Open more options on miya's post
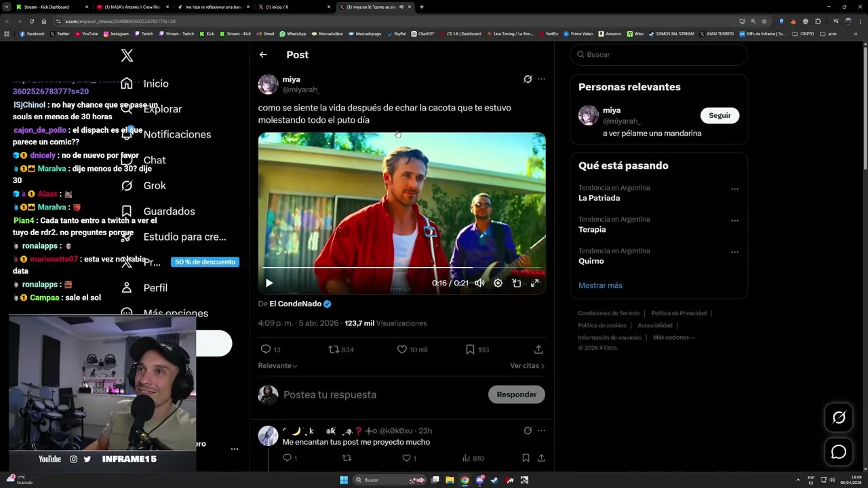 click(x=541, y=79)
